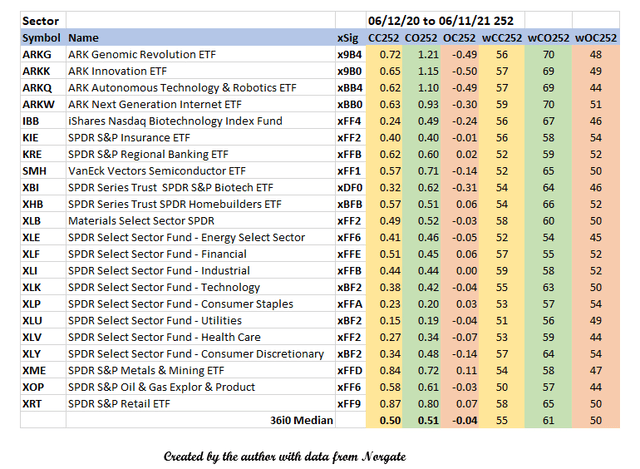This screenshot has height=469, width=640.
Task: Select the ARKG symbol cell
Action: pyautogui.click(x=43, y=54)
